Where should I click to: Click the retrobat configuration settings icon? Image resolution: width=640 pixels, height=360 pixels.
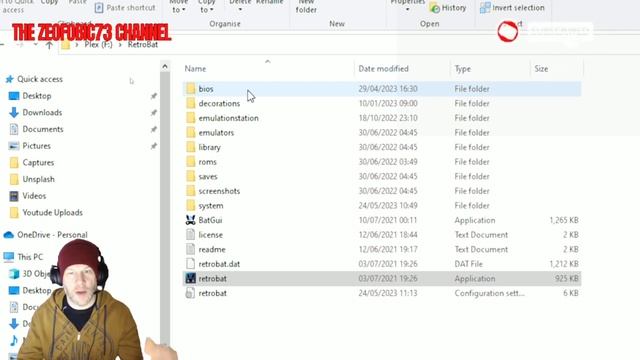click(191, 293)
